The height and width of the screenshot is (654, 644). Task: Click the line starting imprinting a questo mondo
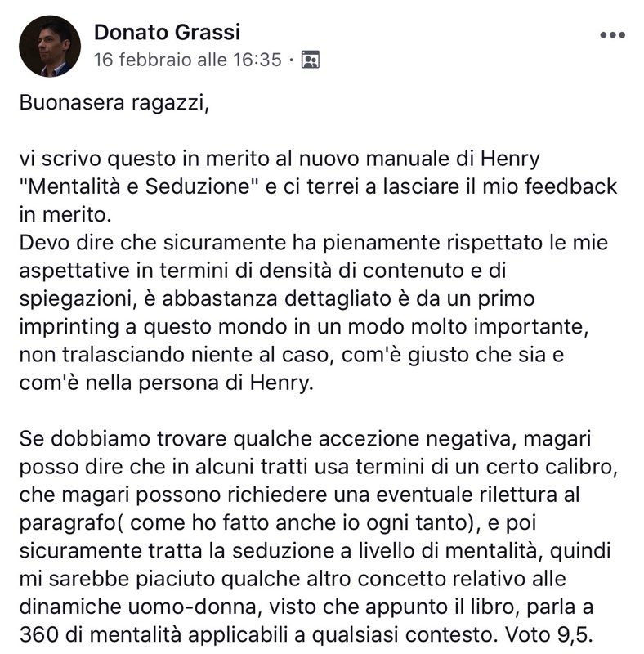[x=304, y=326]
